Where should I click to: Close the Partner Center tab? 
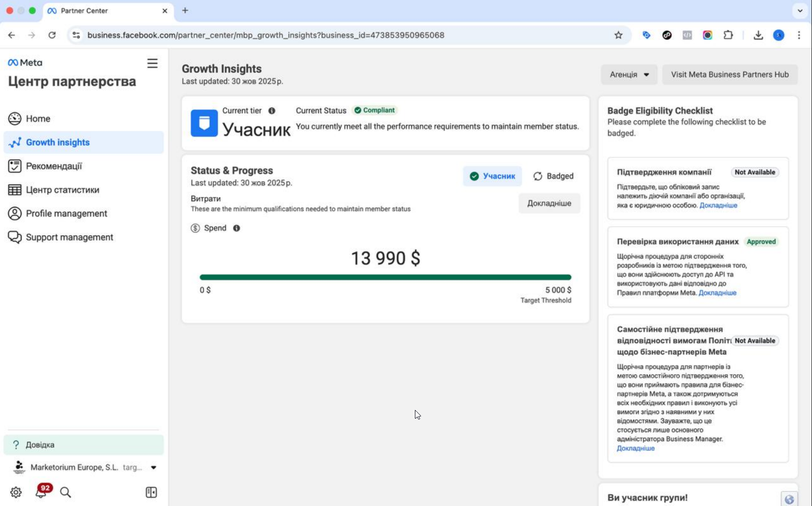(x=165, y=11)
